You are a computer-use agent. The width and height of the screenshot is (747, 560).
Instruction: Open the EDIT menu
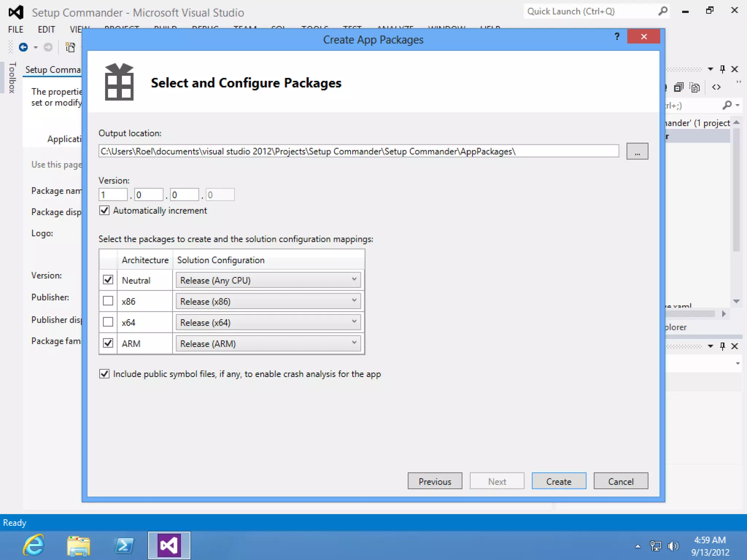46,30
